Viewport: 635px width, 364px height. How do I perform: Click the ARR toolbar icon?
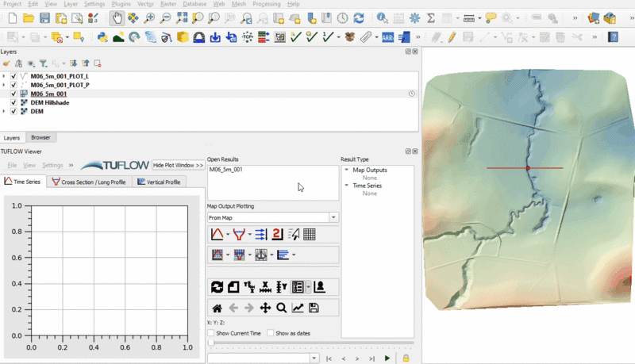coord(388,36)
